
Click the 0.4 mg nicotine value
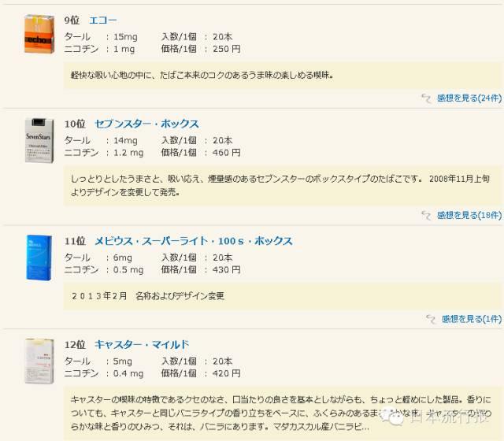(128, 373)
